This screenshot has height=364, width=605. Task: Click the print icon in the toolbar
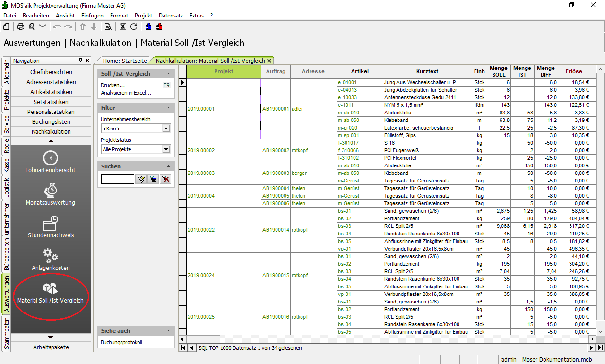tap(21, 26)
